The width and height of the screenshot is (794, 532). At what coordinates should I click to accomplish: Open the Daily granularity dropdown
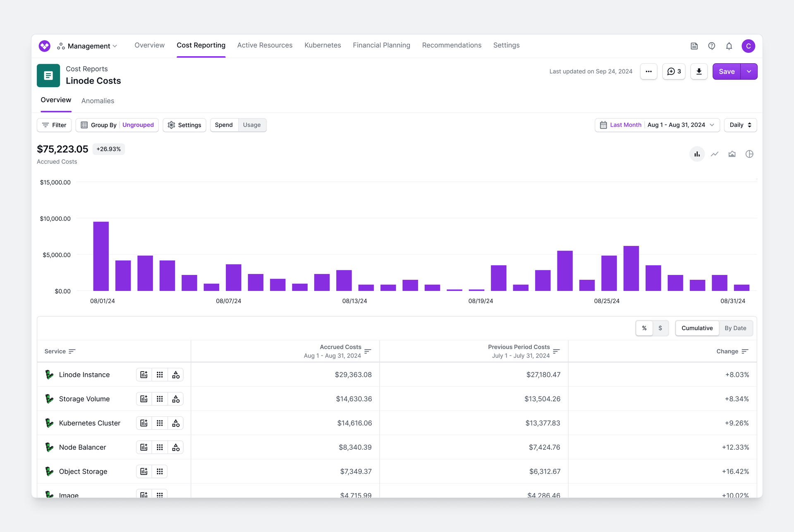[740, 125]
